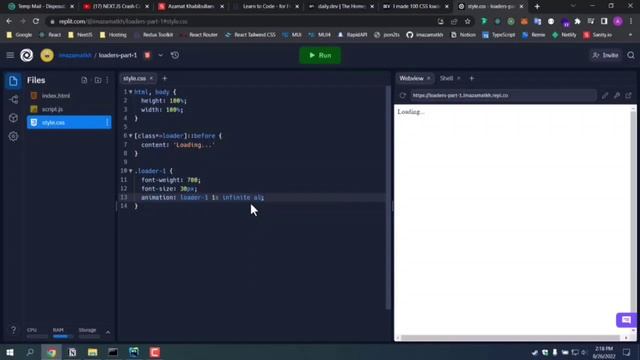The height and width of the screenshot is (360, 640).
Task: Open the chat support widget
Action: 626,320
